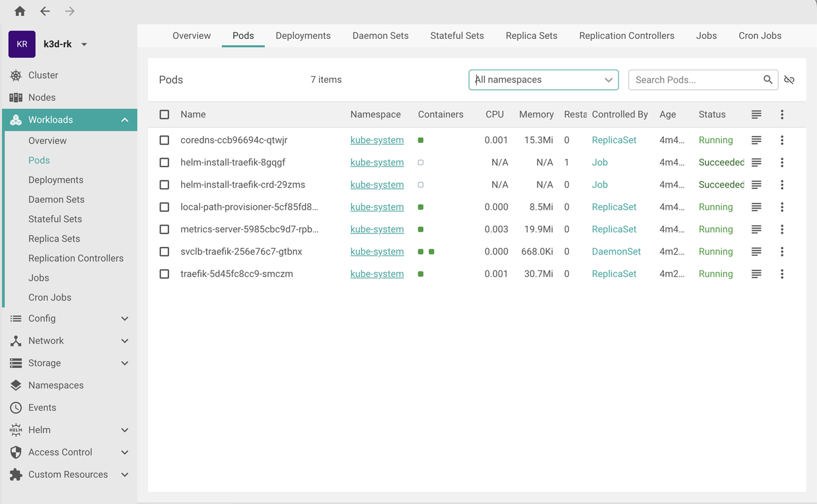Open the logs icon for the coredns pod
The image size is (817, 504).
coord(756,140)
